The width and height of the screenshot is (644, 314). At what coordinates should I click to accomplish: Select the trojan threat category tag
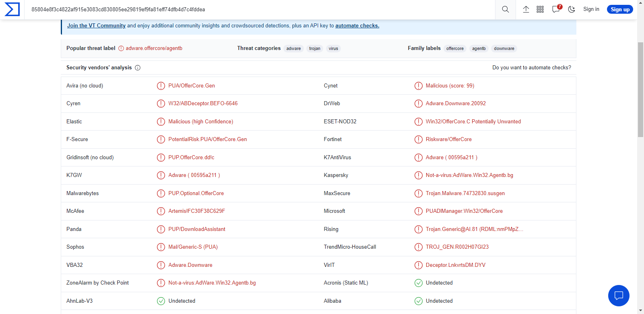pyautogui.click(x=315, y=48)
